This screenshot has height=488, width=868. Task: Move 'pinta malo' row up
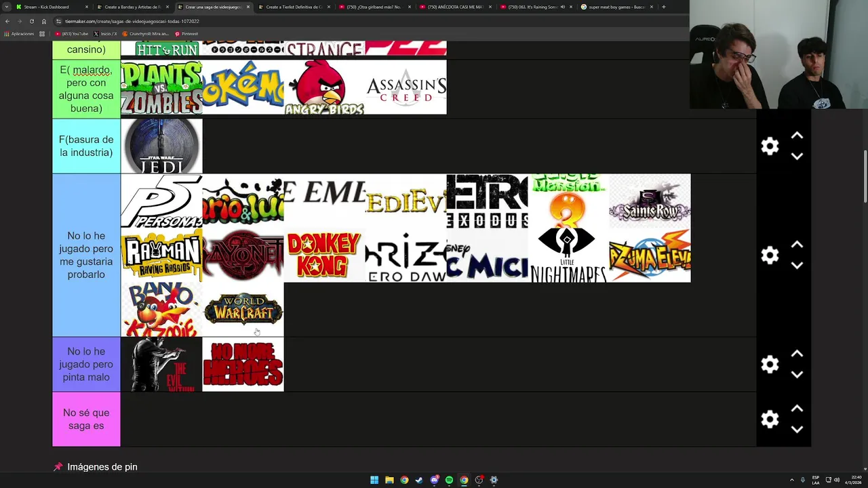(x=797, y=354)
